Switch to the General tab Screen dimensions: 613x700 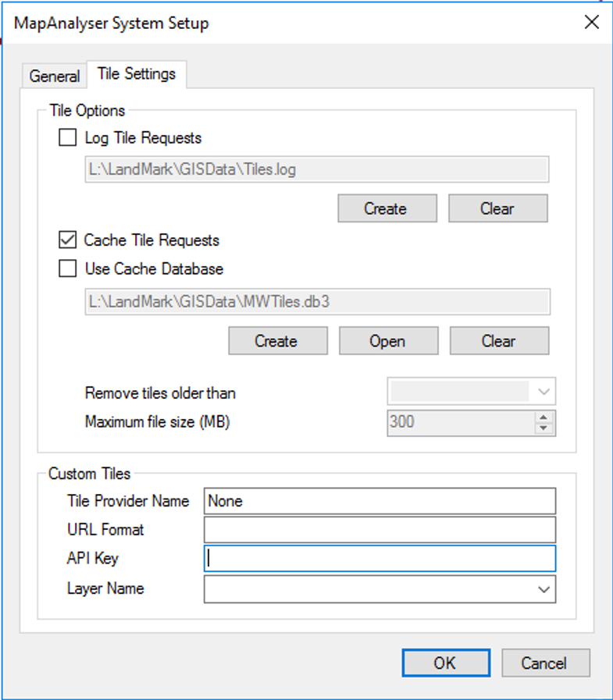(55, 76)
